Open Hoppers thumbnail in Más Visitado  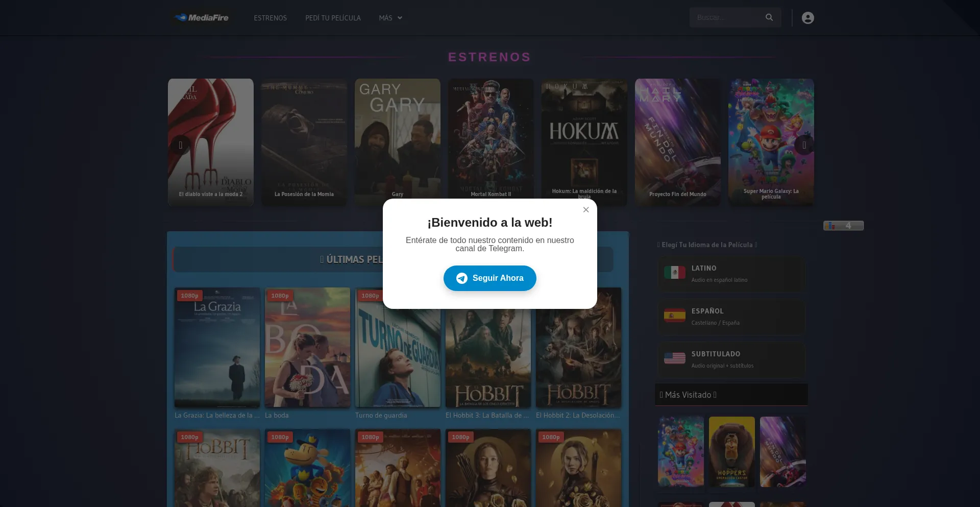pos(732,451)
